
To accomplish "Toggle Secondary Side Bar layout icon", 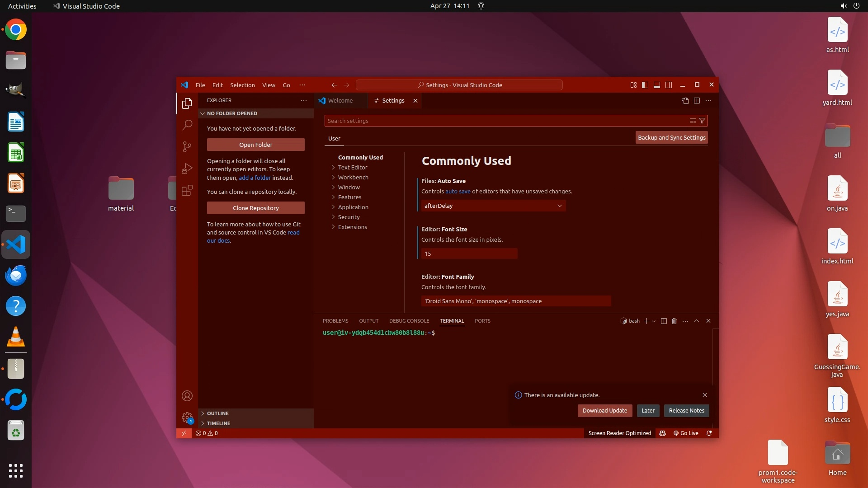I will pyautogui.click(x=669, y=85).
